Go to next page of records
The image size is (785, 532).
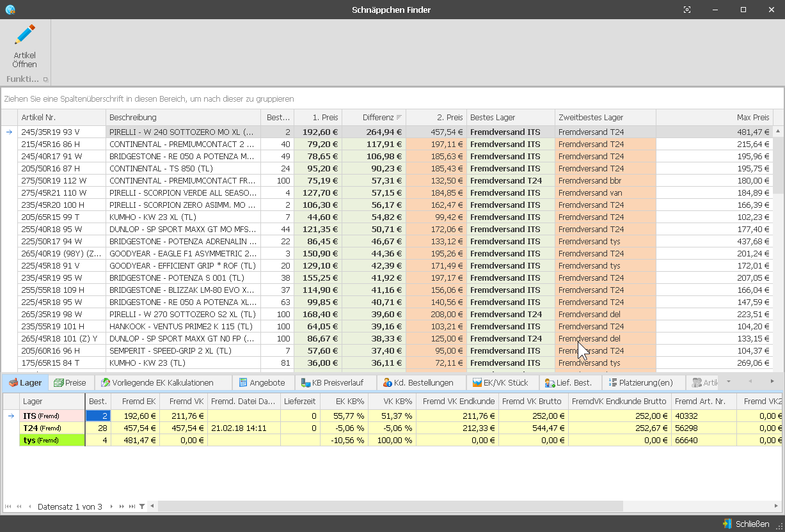click(x=122, y=506)
